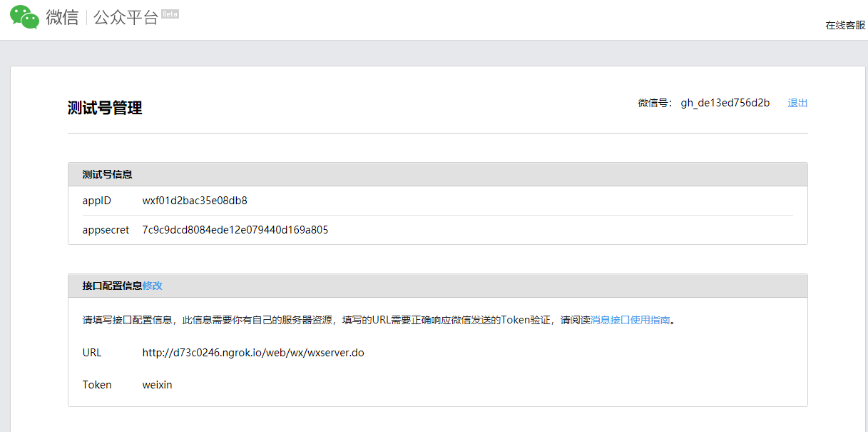Image resolution: width=868 pixels, height=432 pixels.
Task: Select the appID value wxf01d2bac35e08db8
Action: (195, 201)
